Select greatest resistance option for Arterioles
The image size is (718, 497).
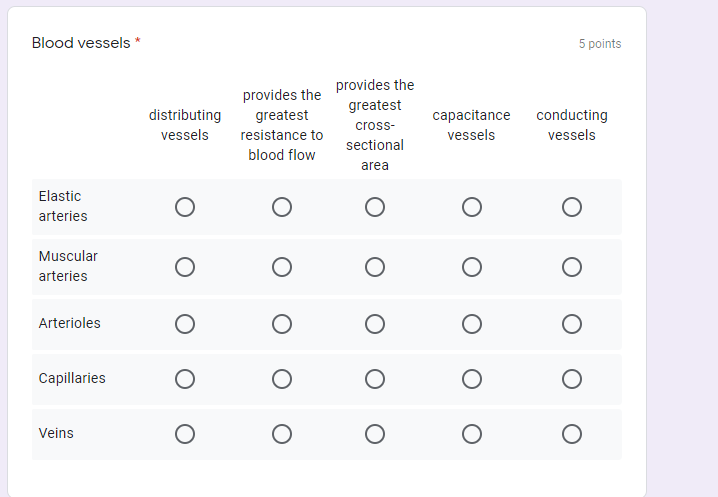(282, 324)
